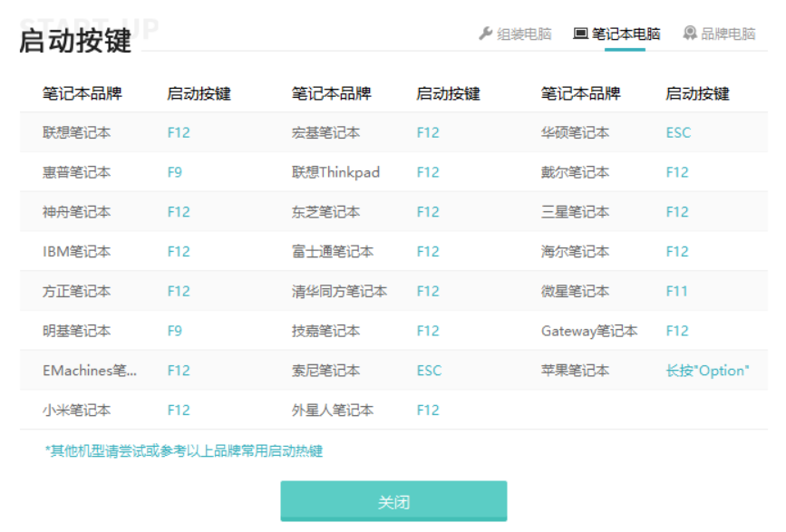Click the 小米笔记本 brand cell

(77, 411)
